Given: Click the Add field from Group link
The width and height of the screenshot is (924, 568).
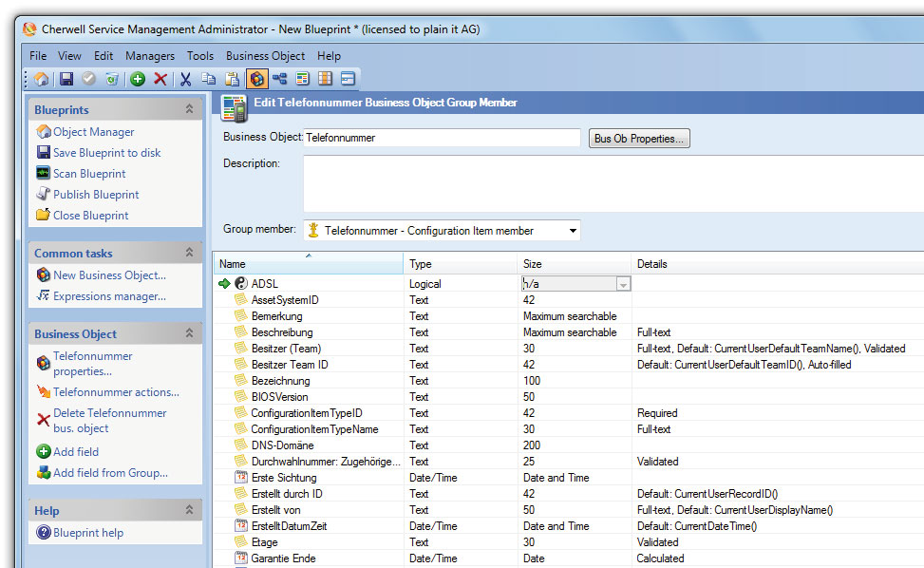Looking at the screenshot, I should click(111, 473).
